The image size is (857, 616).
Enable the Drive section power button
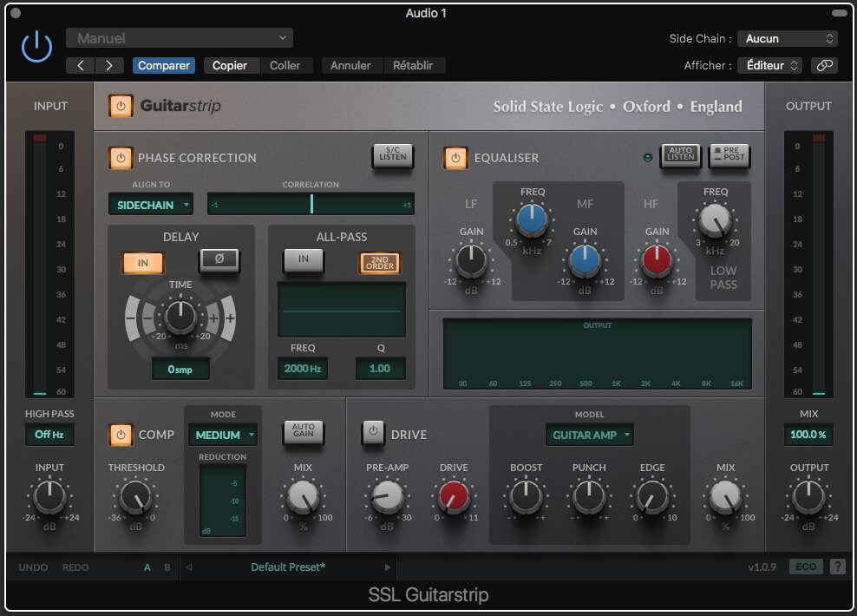pyautogui.click(x=373, y=432)
